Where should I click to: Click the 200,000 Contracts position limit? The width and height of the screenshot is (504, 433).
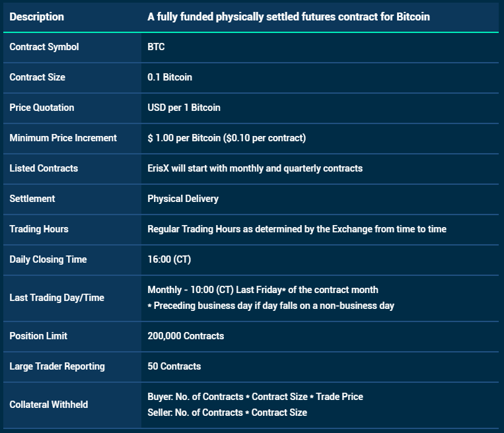[186, 336]
